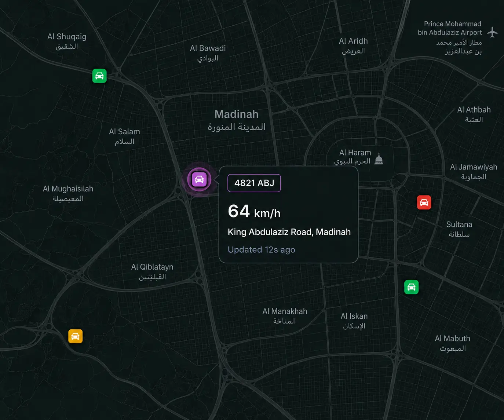Click the Updated 12s ago timestamp
The width and height of the screenshot is (504, 420).
click(262, 250)
